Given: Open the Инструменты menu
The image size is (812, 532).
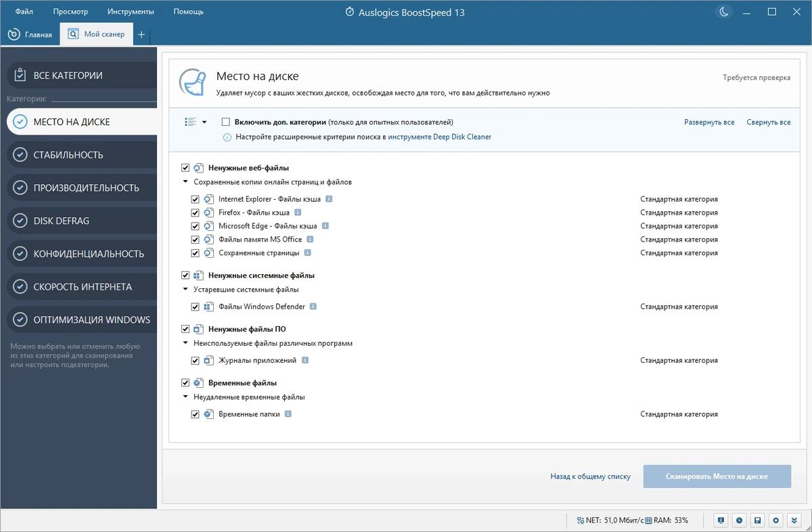Looking at the screenshot, I should (x=131, y=12).
